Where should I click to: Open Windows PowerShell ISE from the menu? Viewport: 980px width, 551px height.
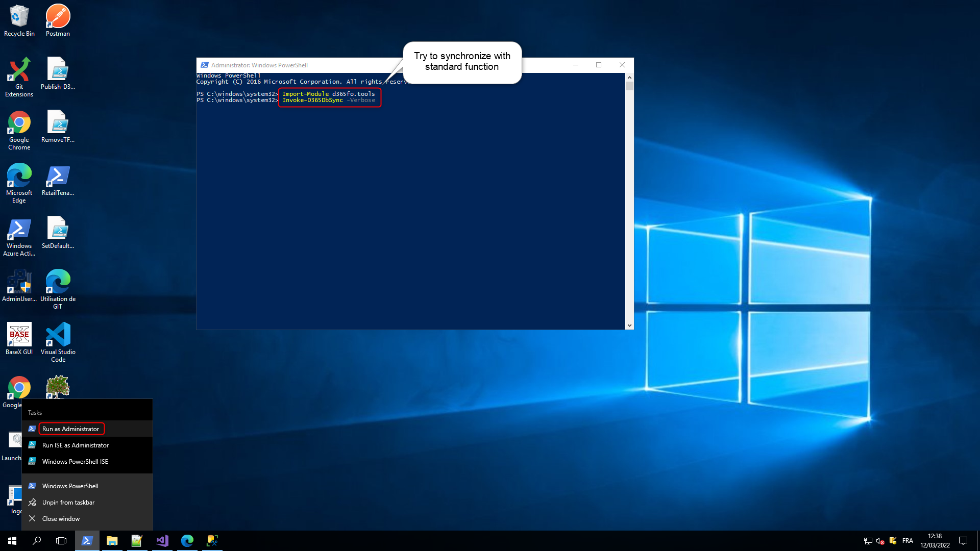[x=75, y=461]
